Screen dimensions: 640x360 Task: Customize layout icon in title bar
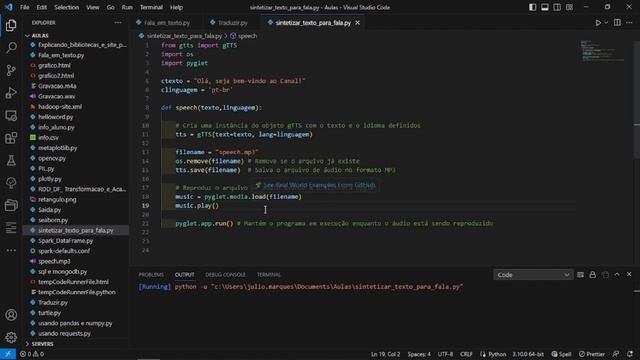pyautogui.click(x=569, y=7)
